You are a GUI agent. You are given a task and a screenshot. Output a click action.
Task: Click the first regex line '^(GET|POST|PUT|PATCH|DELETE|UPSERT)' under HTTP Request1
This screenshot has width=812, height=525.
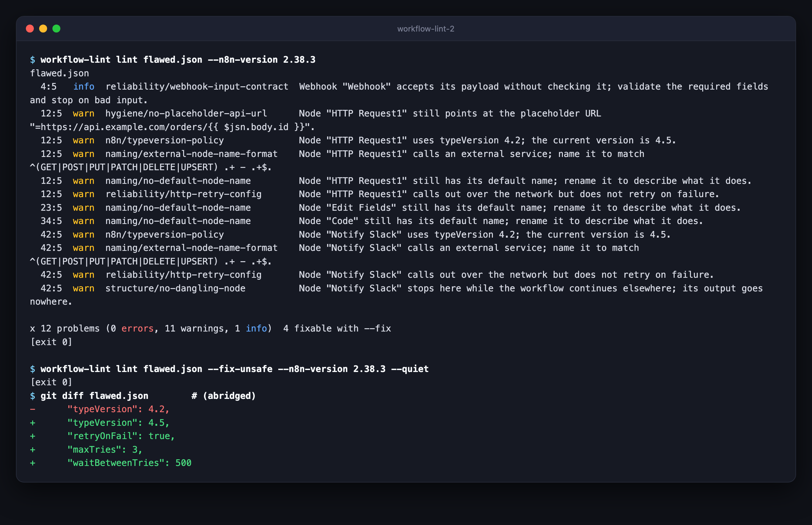coord(124,167)
